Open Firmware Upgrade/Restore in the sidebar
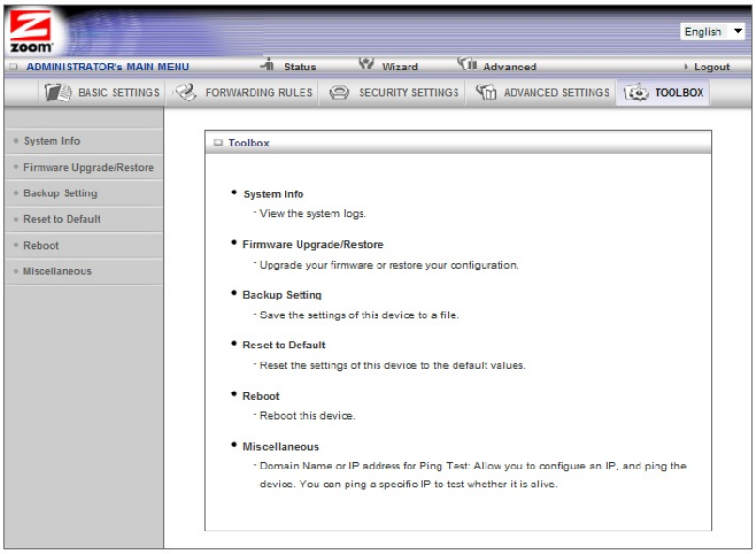Screen dimensions: 756x554 (x=88, y=167)
